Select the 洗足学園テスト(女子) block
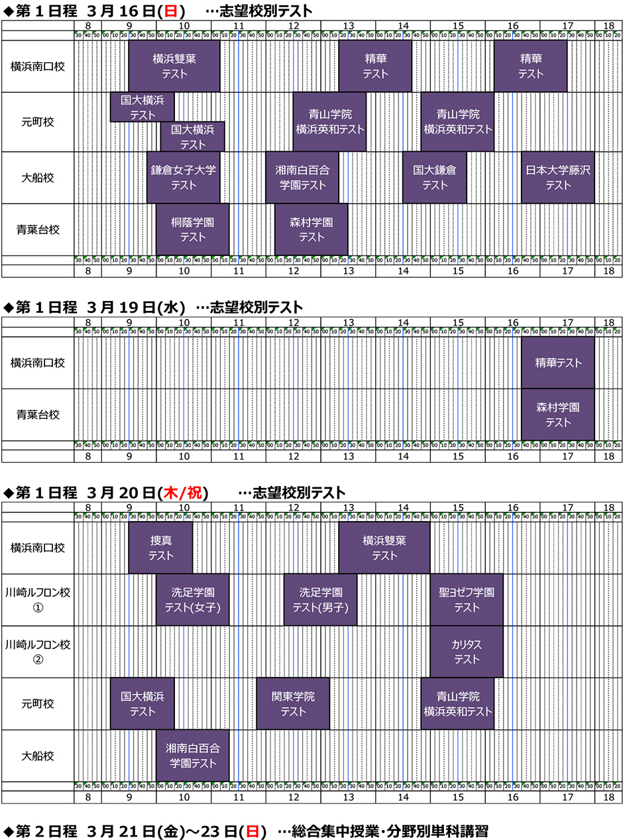Screen dimensions: 623x840 coord(193,599)
